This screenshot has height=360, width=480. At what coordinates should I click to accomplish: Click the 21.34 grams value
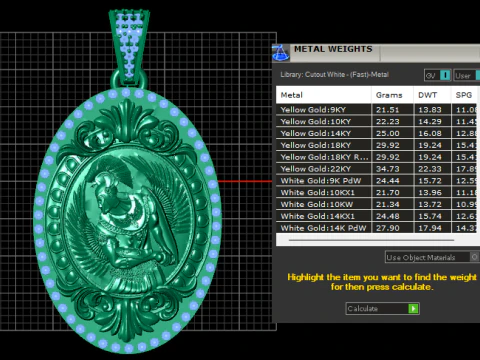click(387, 204)
